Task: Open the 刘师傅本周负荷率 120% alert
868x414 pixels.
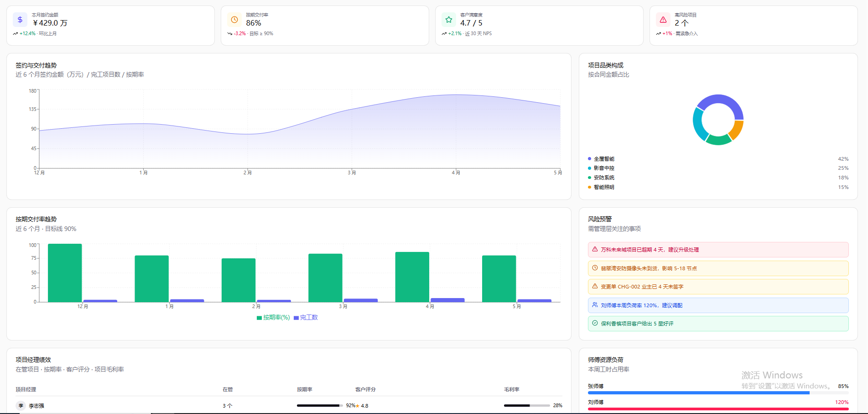Action: (718, 305)
